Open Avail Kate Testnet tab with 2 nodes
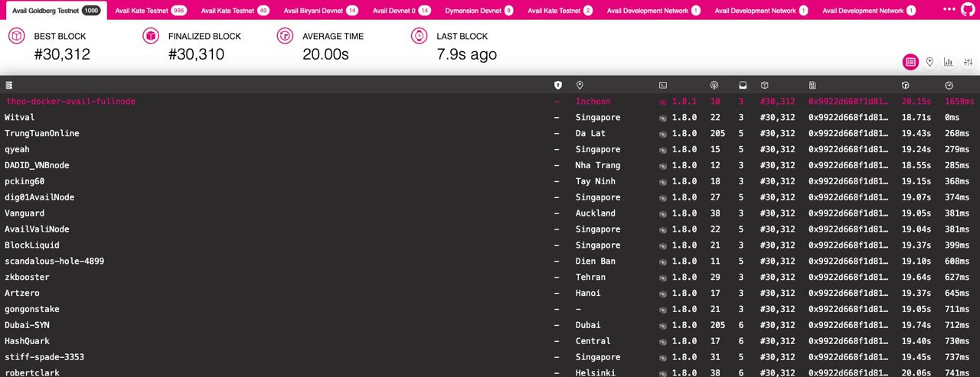980x377 pixels. point(560,11)
